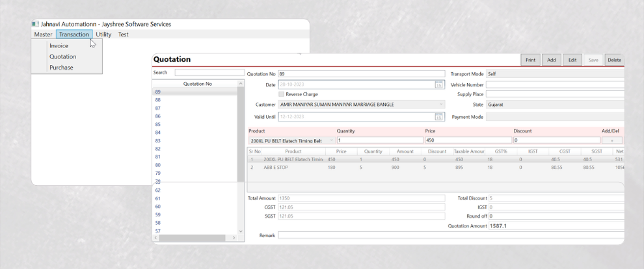Select quotation number 86 in list
Screen dimensions: 644x269
tap(158, 116)
